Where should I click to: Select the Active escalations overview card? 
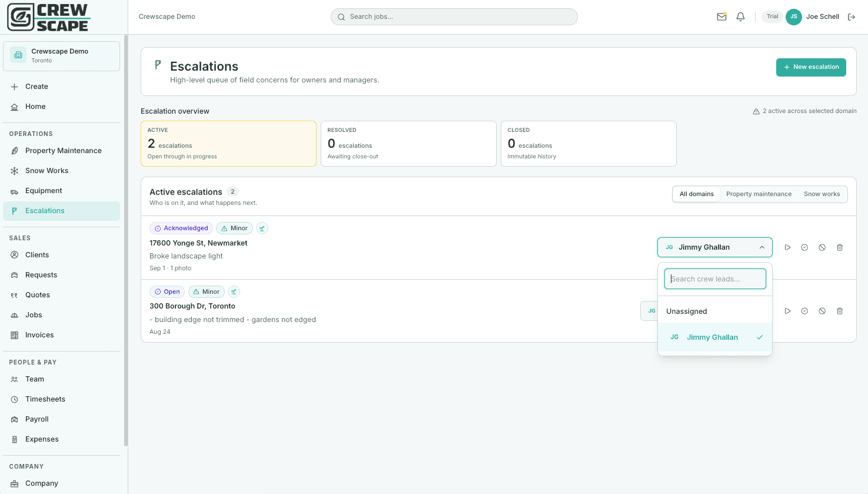228,144
